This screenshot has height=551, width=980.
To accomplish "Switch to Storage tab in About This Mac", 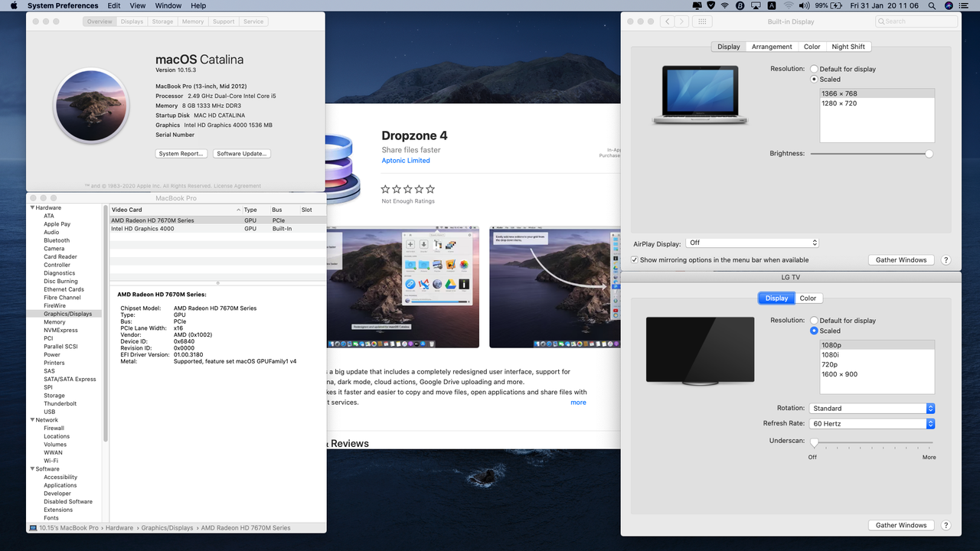I will [x=162, y=21].
